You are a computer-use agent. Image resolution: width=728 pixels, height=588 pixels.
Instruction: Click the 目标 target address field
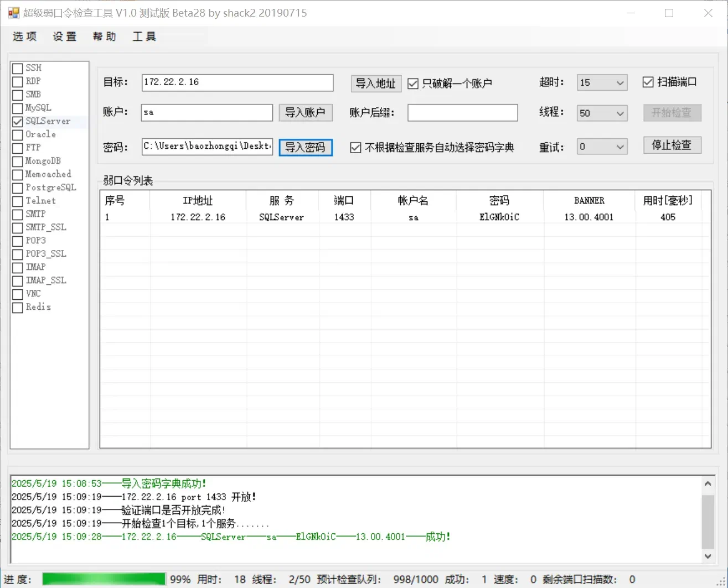(x=237, y=82)
